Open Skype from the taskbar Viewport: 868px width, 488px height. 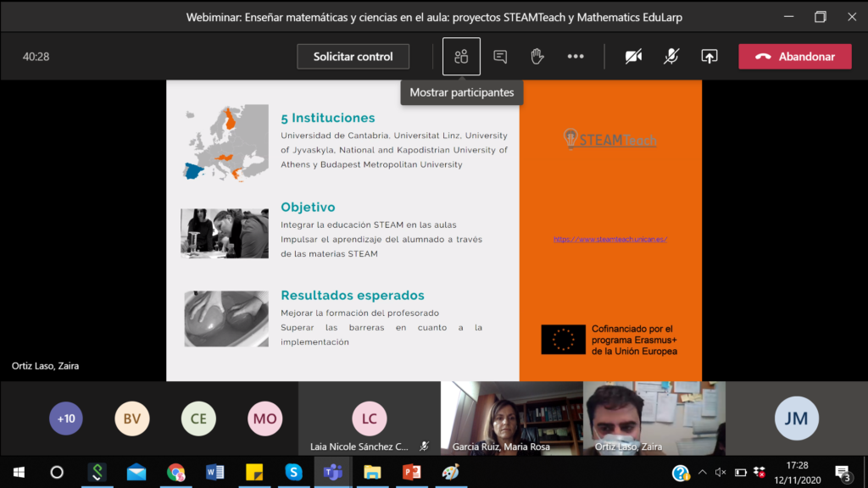coord(293,472)
